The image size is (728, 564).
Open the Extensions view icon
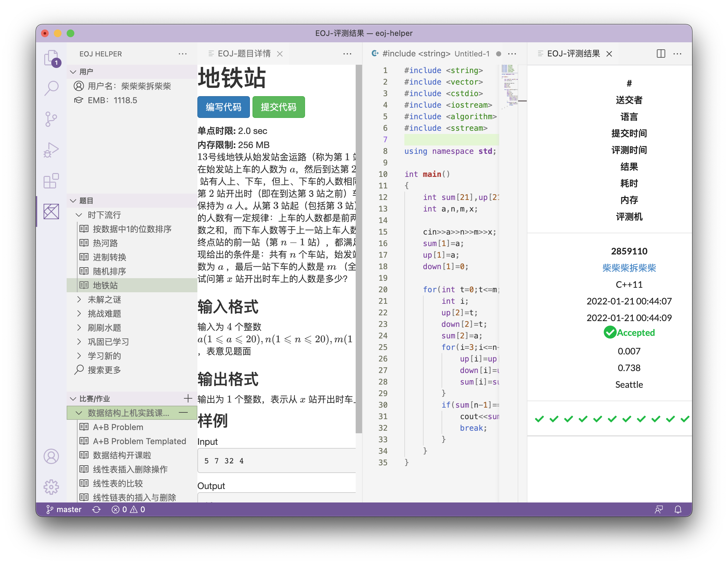[x=51, y=181]
